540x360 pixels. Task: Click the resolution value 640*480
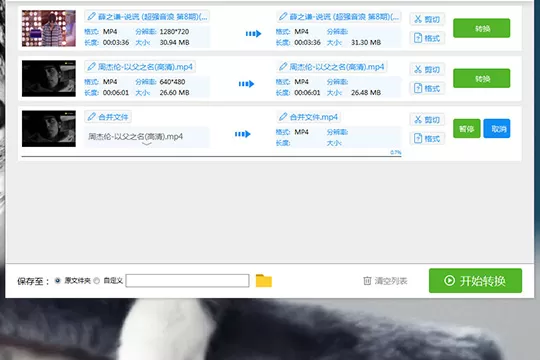(173, 82)
